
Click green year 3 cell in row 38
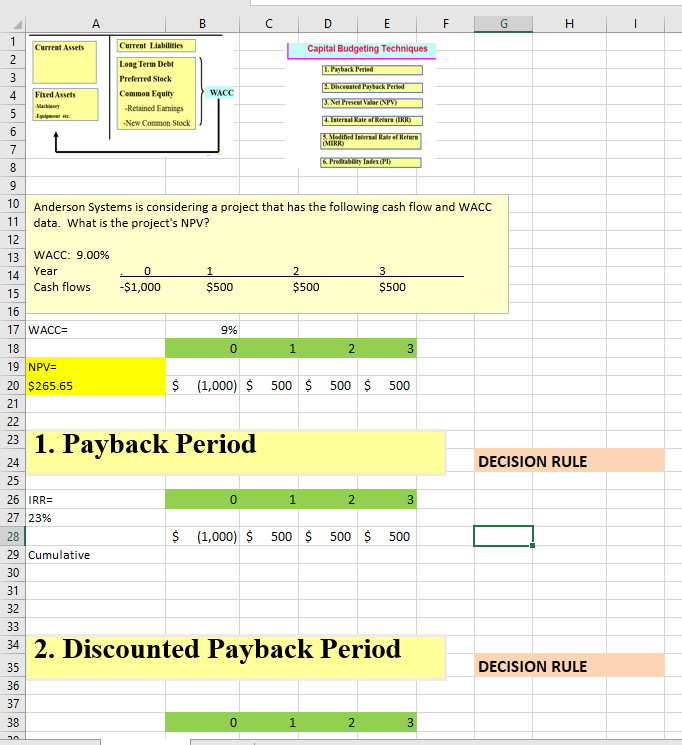coord(387,722)
